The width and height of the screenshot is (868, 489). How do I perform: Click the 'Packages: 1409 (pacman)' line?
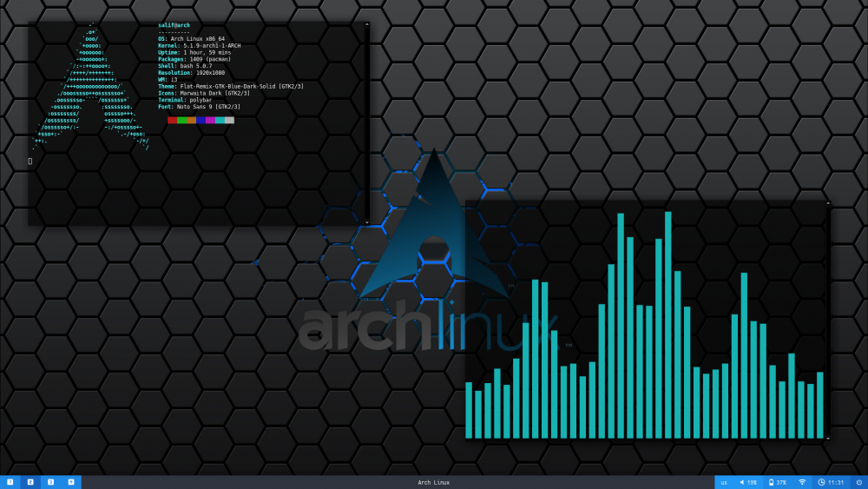pos(194,59)
